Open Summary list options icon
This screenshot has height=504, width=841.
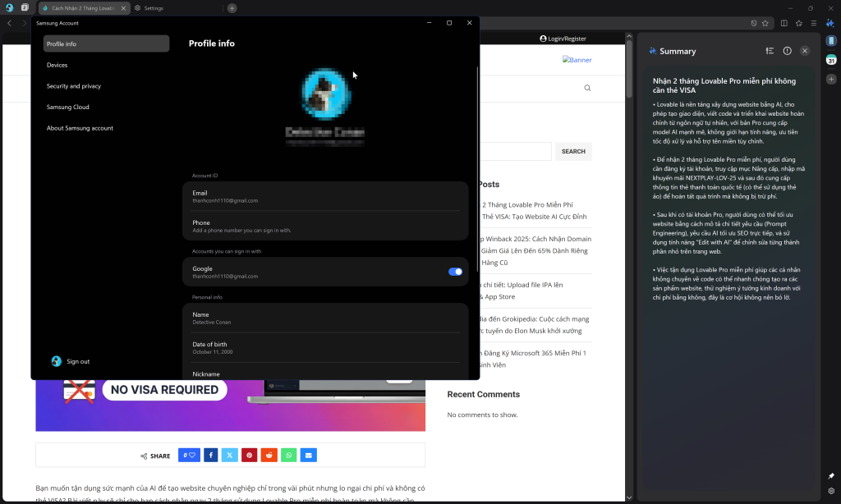point(770,51)
